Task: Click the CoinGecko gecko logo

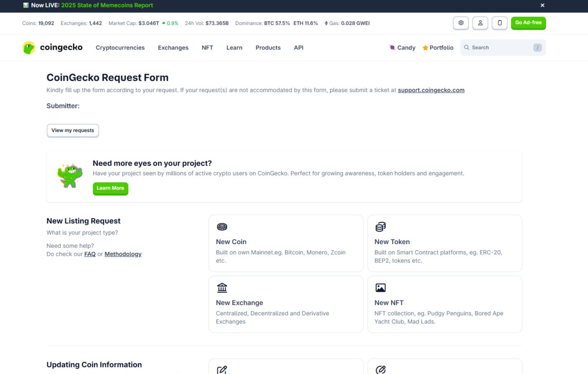Action: point(28,47)
